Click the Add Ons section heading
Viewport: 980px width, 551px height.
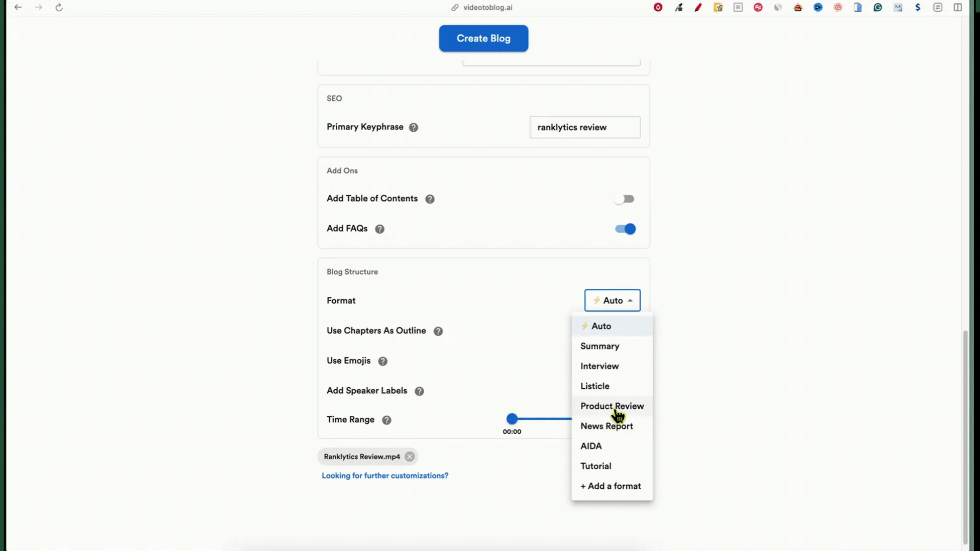coord(342,171)
